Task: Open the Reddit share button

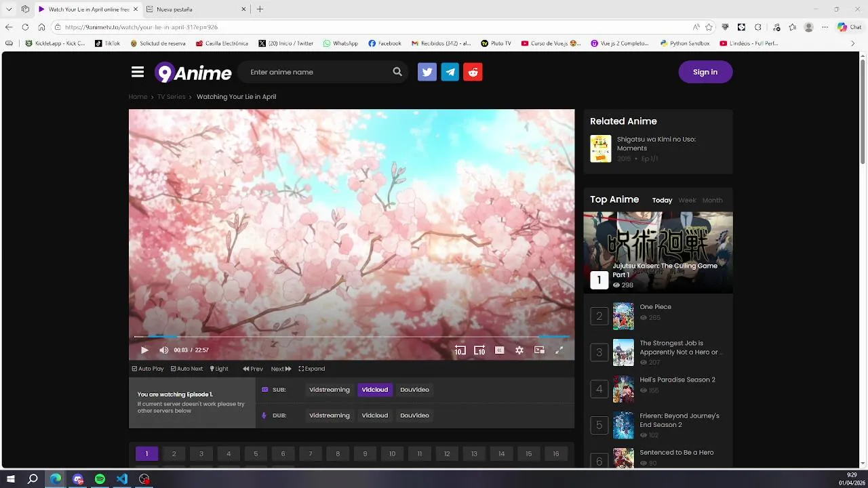Action: tap(473, 72)
